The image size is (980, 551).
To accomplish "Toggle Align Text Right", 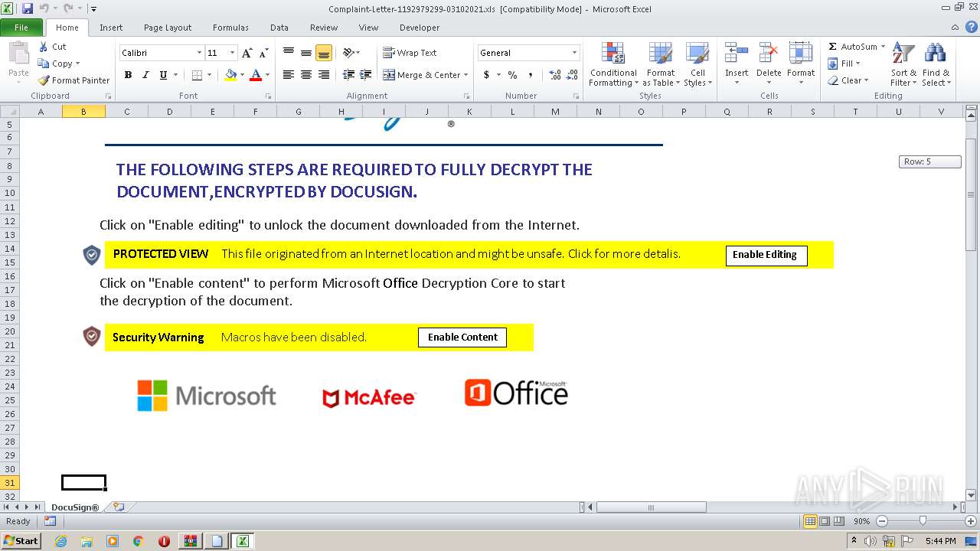I will tap(323, 75).
